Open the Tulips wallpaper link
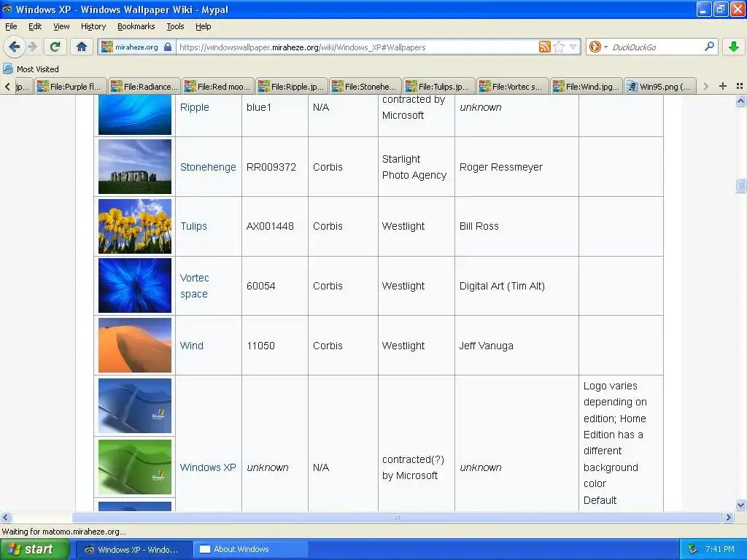 click(193, 226)
